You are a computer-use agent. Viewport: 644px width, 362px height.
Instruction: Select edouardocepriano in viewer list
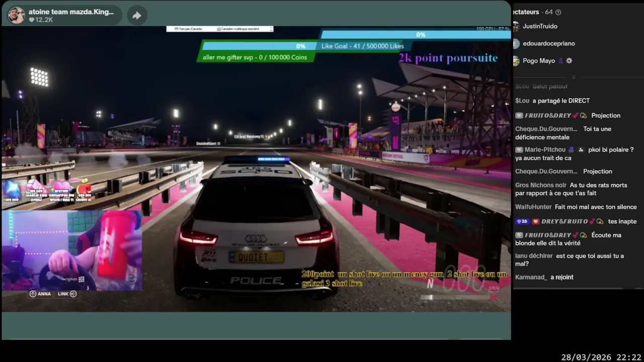pos(549,43)
